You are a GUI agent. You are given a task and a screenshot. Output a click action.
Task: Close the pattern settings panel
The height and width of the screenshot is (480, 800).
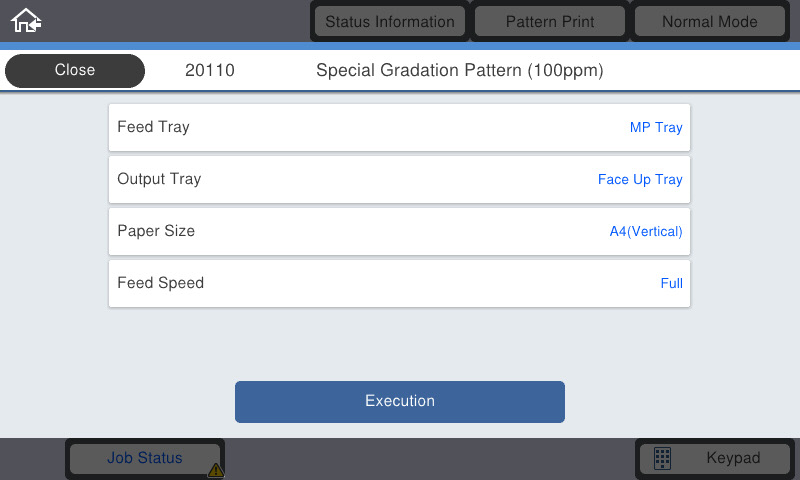[x=75, y=70]
